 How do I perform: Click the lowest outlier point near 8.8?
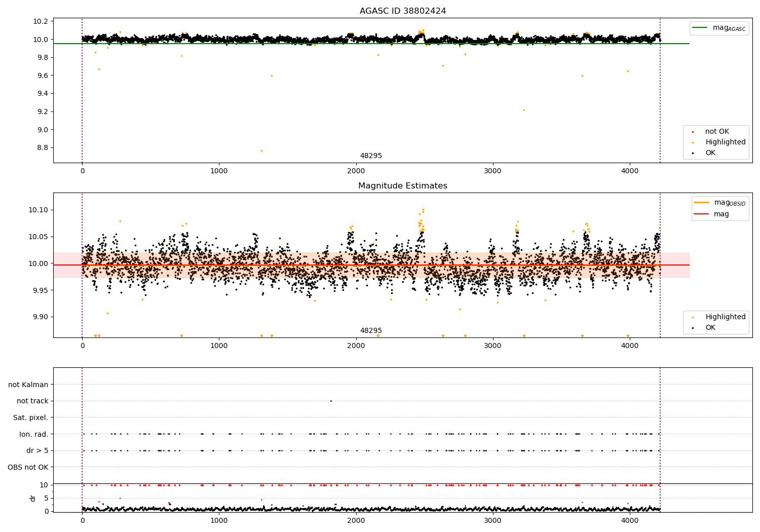pyautogui.click(x=261, y=150)
